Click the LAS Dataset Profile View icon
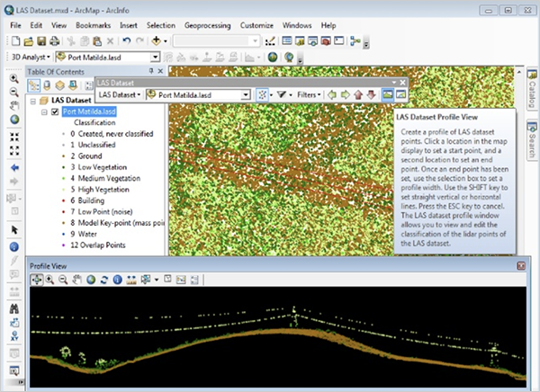540x392 pixels. pos(388,94)
